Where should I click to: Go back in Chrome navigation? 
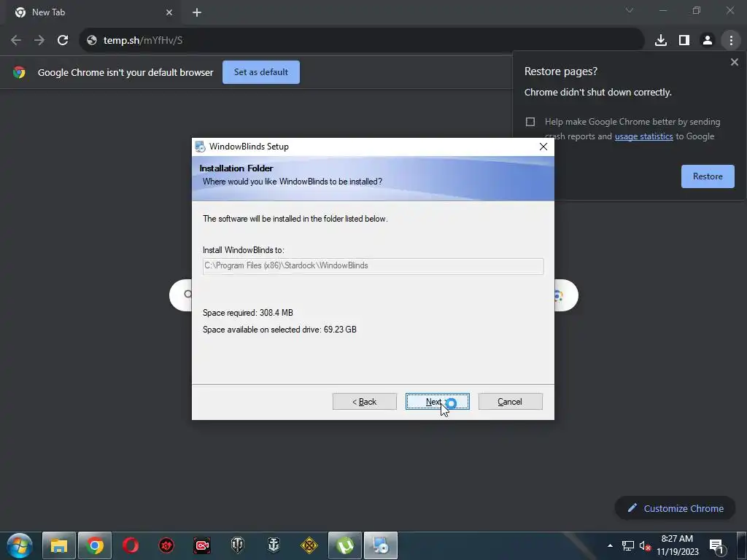point(16,41)
